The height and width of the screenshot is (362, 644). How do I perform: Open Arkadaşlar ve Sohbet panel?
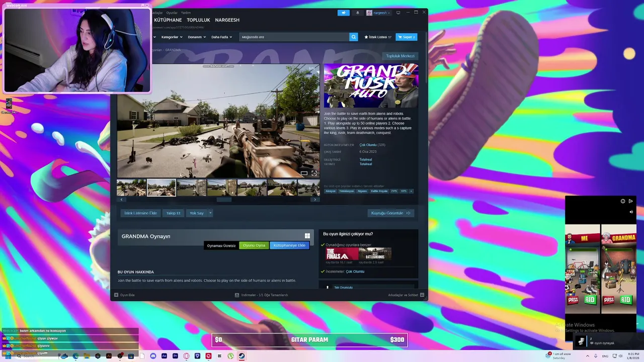point(406,295)
